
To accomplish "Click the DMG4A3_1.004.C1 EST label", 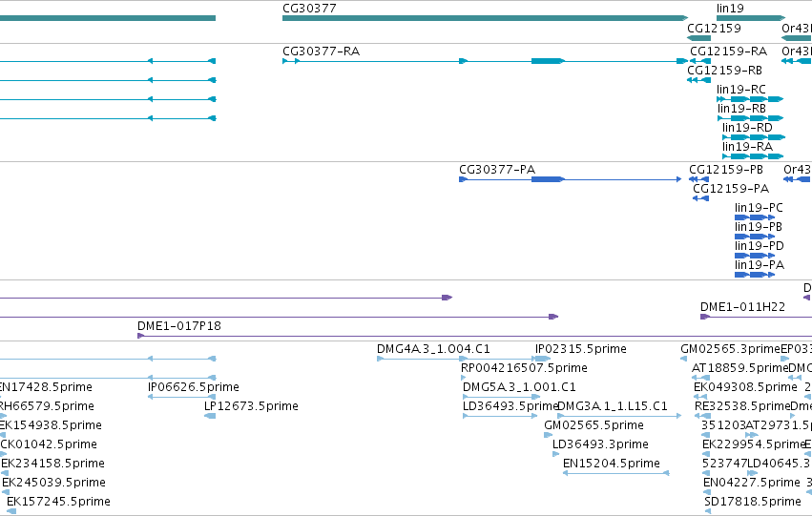I will point(433,349).
